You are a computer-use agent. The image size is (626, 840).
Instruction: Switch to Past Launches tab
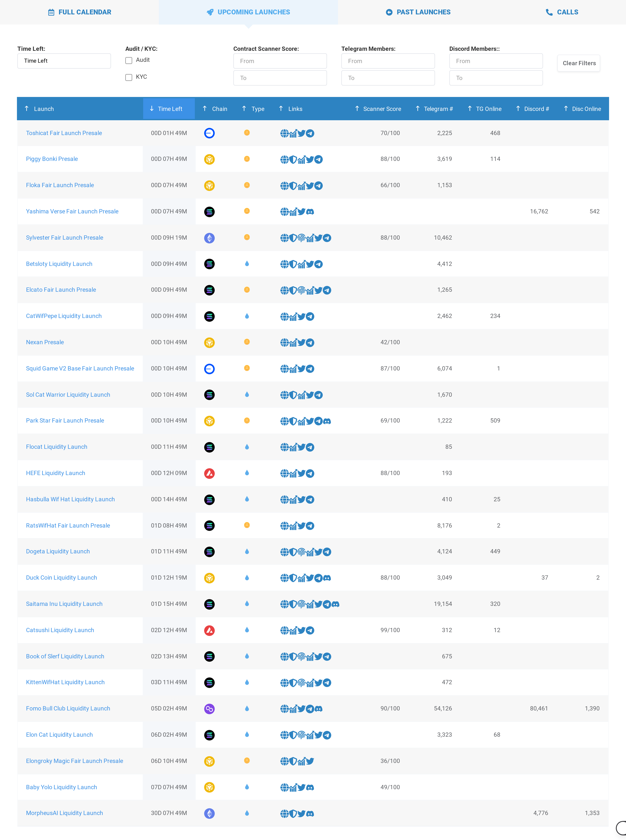coord(418,12)
